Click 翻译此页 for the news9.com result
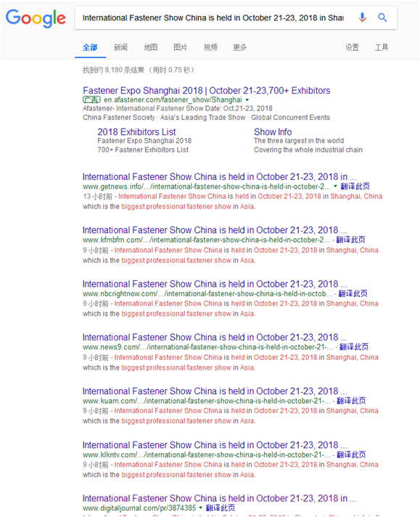Screen dimensions: 420x517 pos(354,347)
